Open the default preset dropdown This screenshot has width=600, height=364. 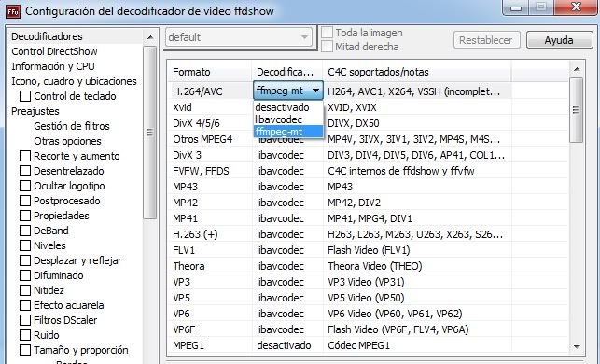pyautogui.click(x=239, y=37)
